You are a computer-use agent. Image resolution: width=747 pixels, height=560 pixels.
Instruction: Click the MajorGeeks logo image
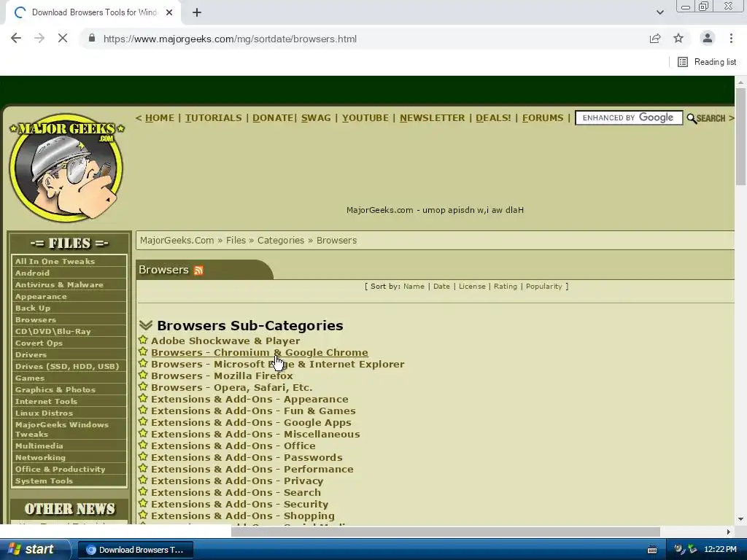(x=66, y=167)
